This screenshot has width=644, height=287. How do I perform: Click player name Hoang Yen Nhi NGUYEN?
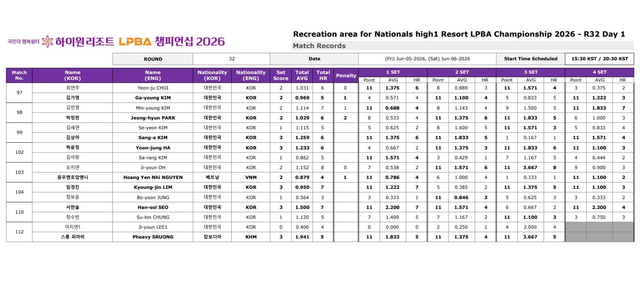click(153, 177)
